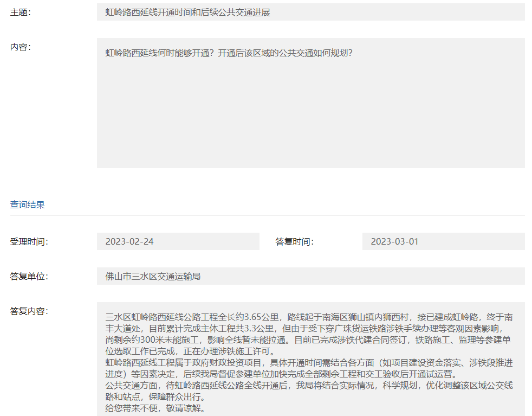Click the 答复内容 label
The image size is (532, 416).
click(x=29, y=311)
